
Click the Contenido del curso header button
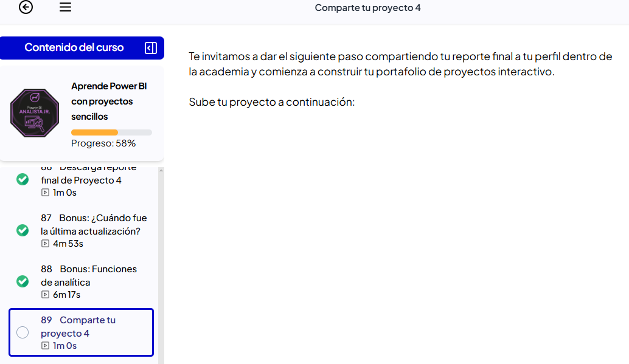click(74, 47)
